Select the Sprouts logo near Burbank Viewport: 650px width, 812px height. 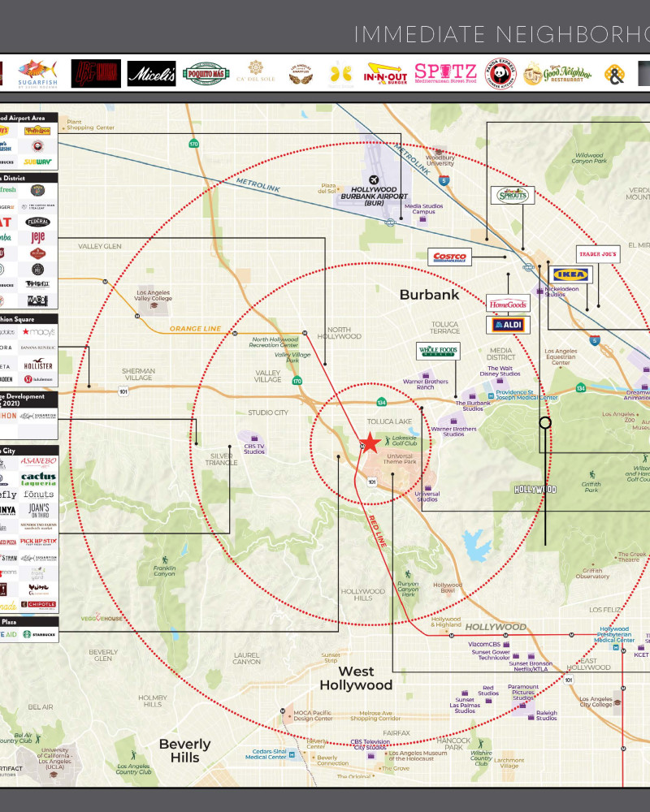click(x=513, y=195)
